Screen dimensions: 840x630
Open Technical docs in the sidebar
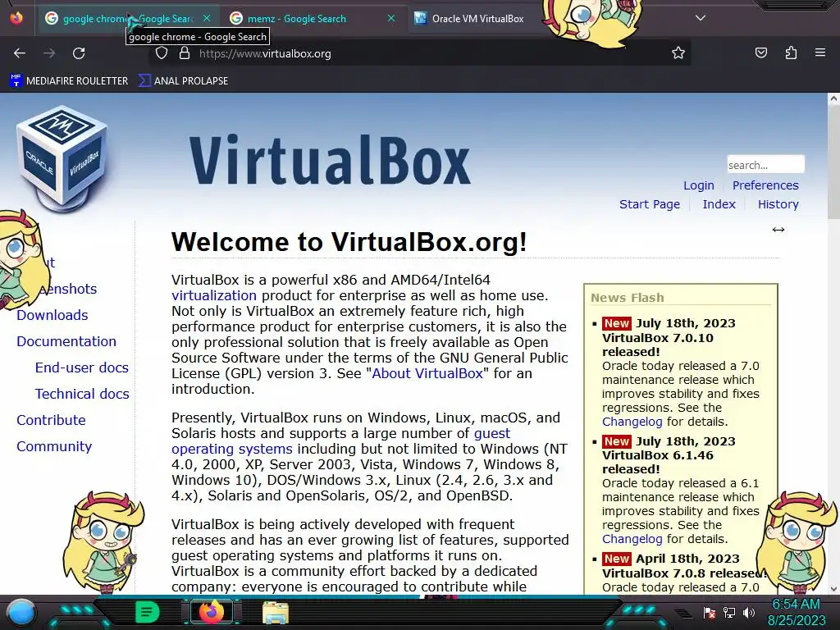(x=82, y=394)
